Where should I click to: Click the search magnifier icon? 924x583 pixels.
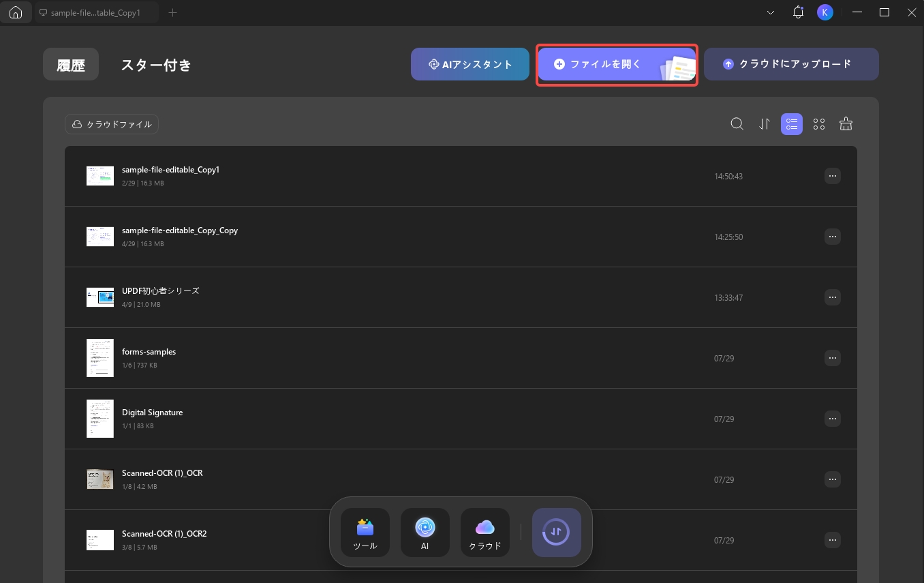click(737, 124)
